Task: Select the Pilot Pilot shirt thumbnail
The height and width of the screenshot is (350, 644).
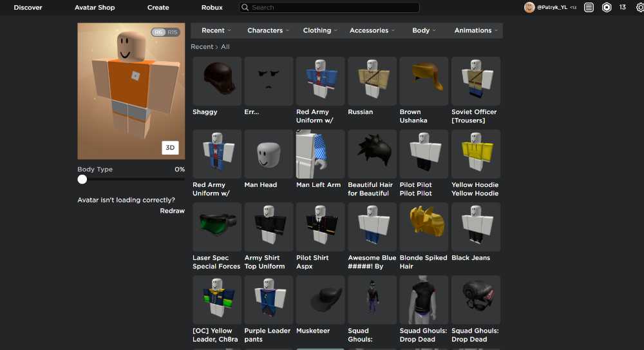Action: coord(424,154)
